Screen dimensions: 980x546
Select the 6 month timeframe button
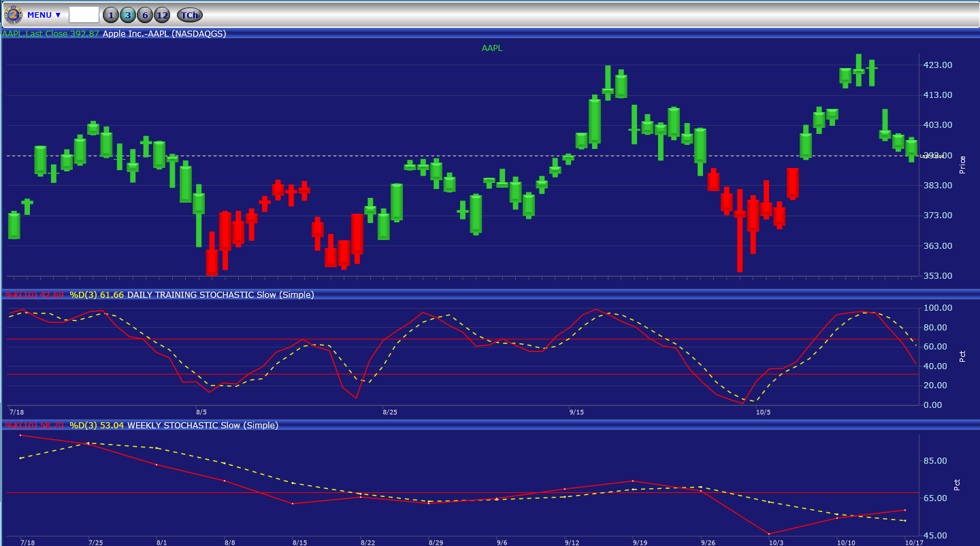point(145,15)
